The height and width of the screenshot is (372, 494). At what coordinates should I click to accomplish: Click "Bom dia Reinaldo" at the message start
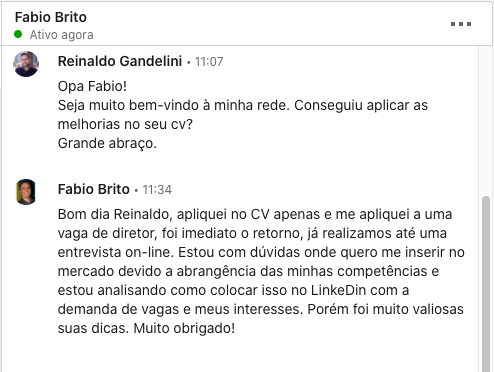[x=115, y=214]
